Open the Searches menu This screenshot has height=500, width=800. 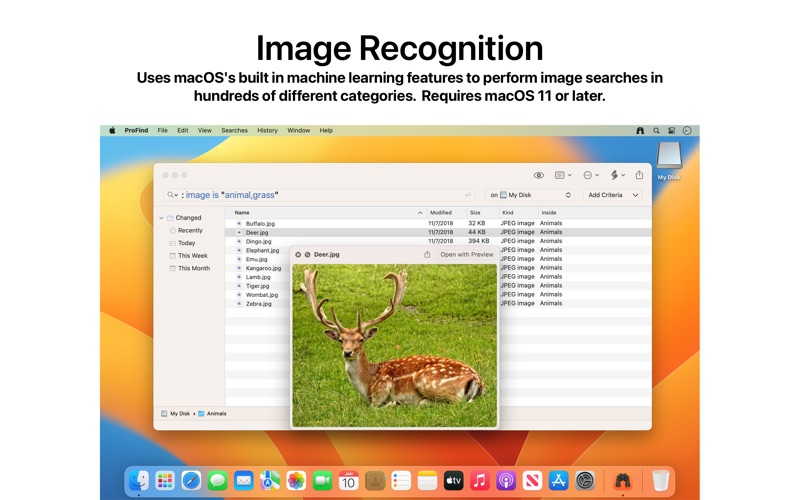[x=234, y=130]
